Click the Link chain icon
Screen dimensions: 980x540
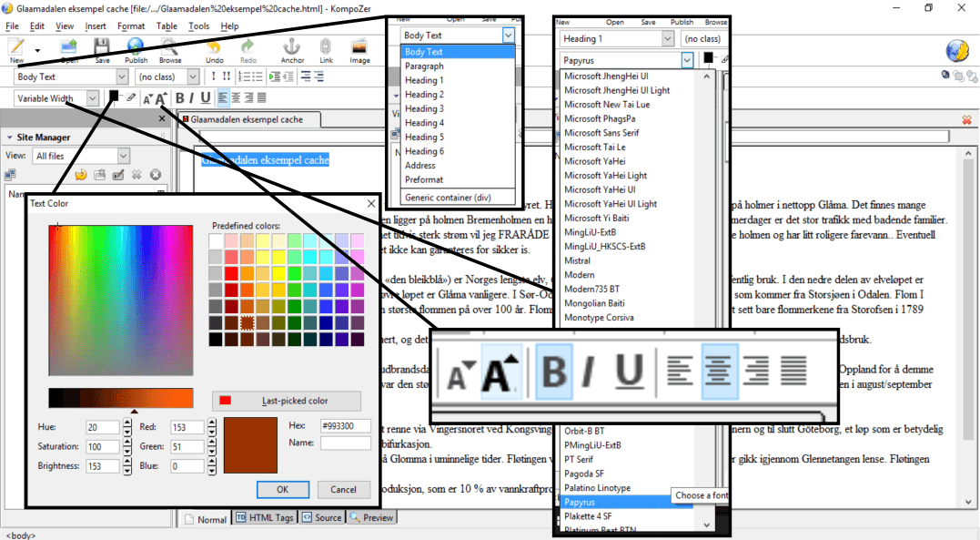click(326, 47)
